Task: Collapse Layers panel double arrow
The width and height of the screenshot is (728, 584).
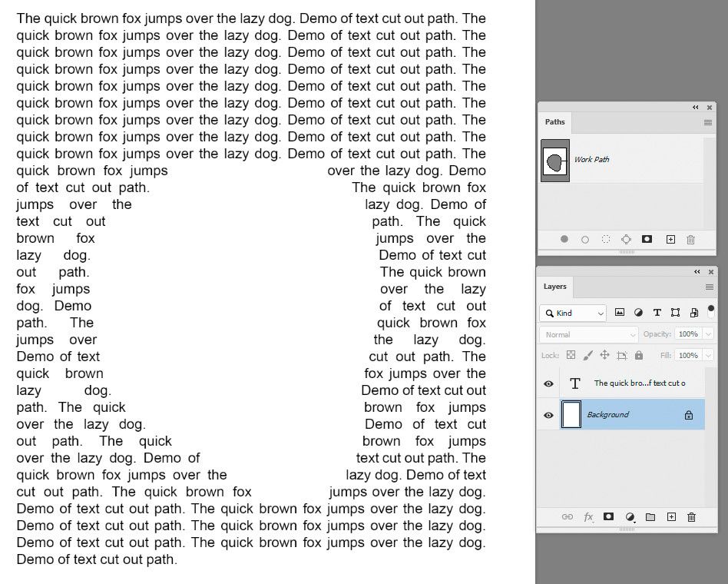Action: point(697,272)
